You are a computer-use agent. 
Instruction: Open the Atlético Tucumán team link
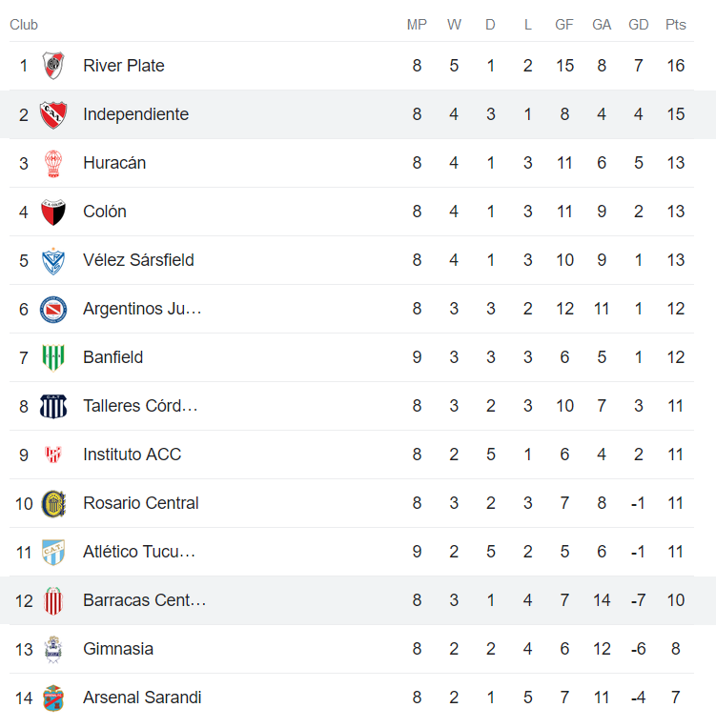[x=139, y=552]
